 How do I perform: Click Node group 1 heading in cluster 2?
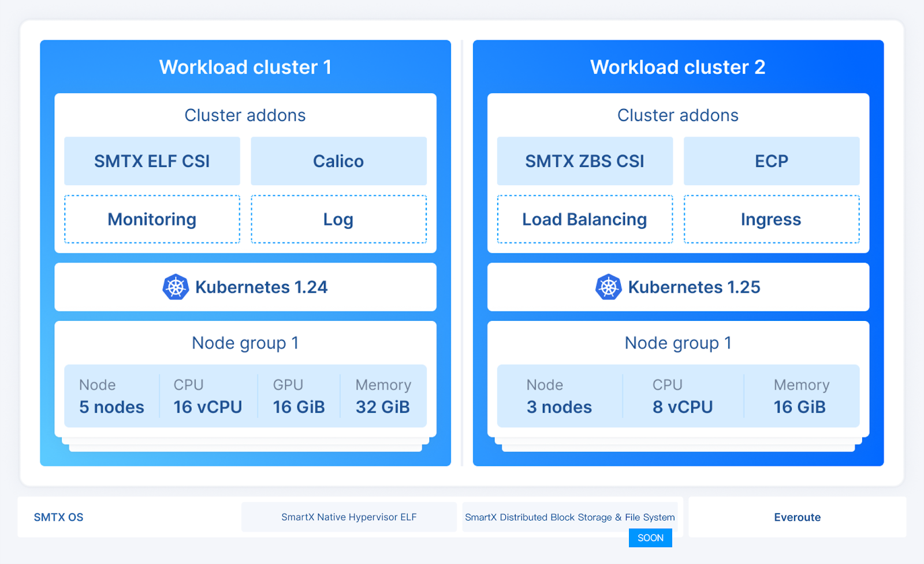678,343
